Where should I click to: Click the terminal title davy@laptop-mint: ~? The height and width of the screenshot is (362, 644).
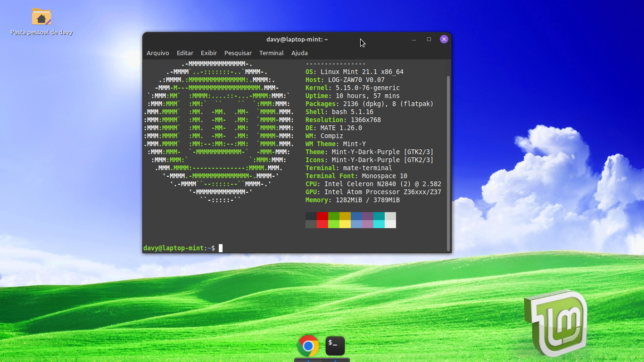[297, 40]
